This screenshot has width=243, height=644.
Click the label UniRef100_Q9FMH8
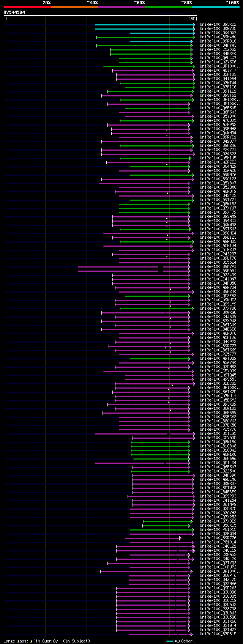click(218, 129)
